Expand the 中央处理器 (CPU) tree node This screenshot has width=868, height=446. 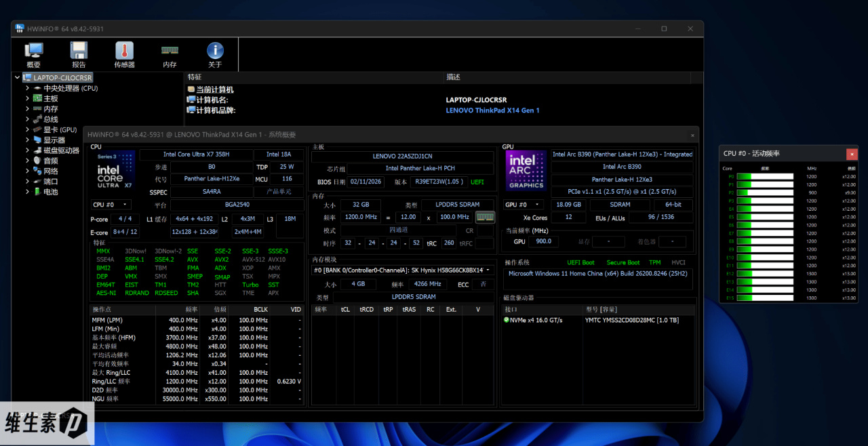click(27, 88)
